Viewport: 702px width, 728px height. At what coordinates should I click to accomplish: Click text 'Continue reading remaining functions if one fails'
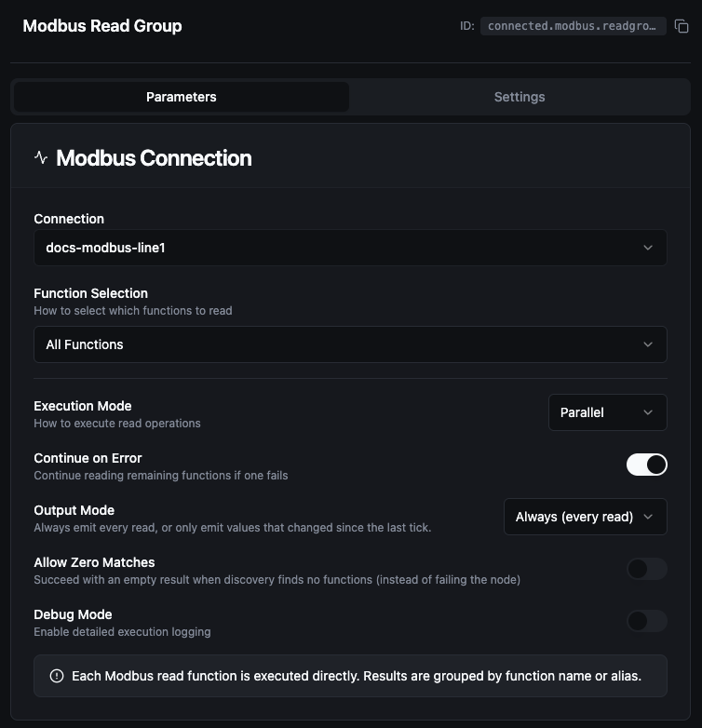click(x=161, y=476)
